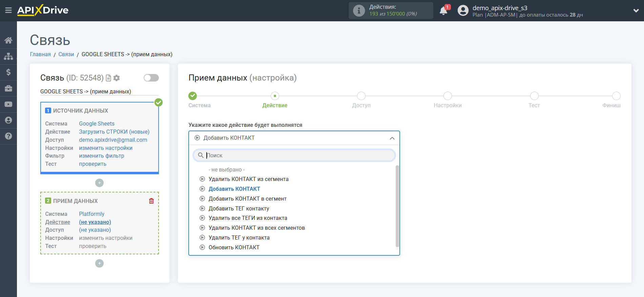Screen dimensions: 644x297
Task: Open the billing dollar sidebar icon
Action: tap(8, 72)
